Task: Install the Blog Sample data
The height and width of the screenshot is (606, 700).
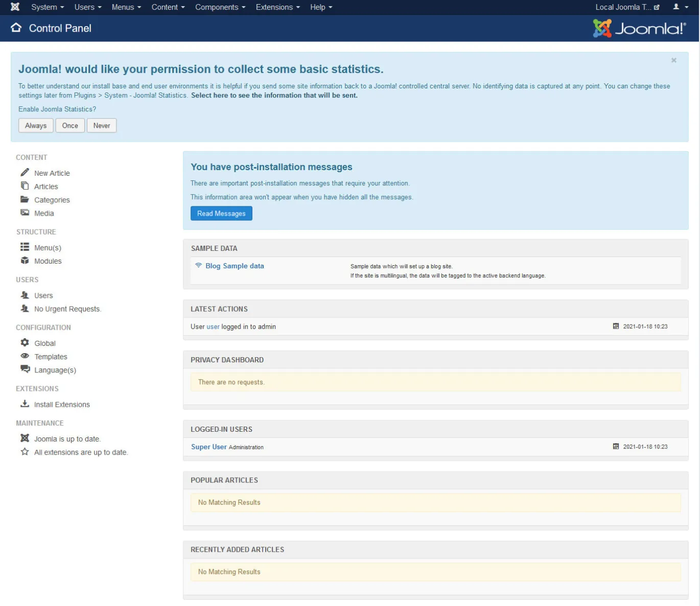Action: [235, 266]
